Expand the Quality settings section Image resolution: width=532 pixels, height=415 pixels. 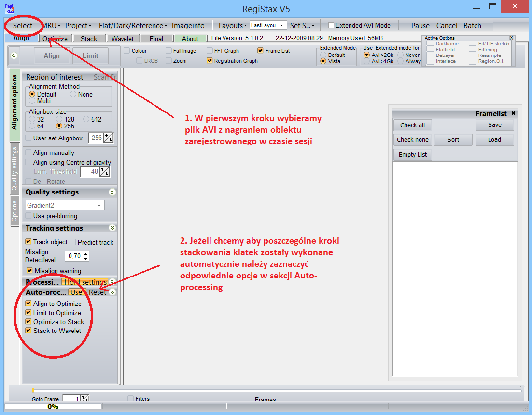pos(112,192)
